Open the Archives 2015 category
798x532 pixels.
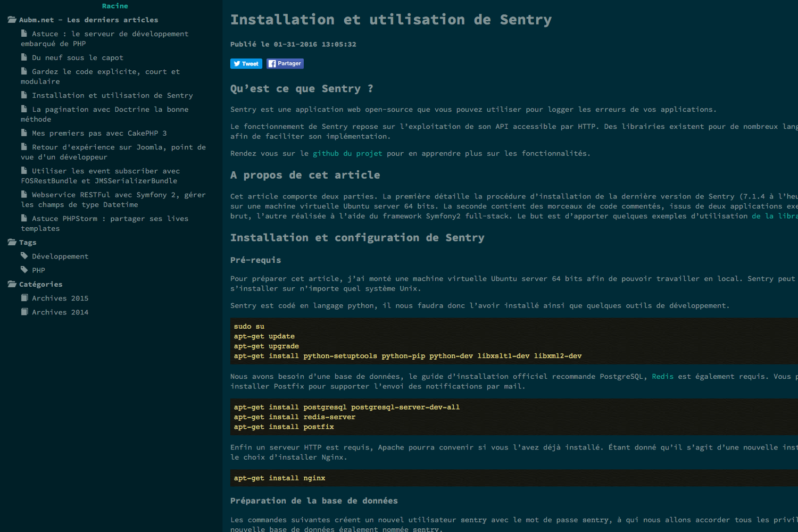60,298
